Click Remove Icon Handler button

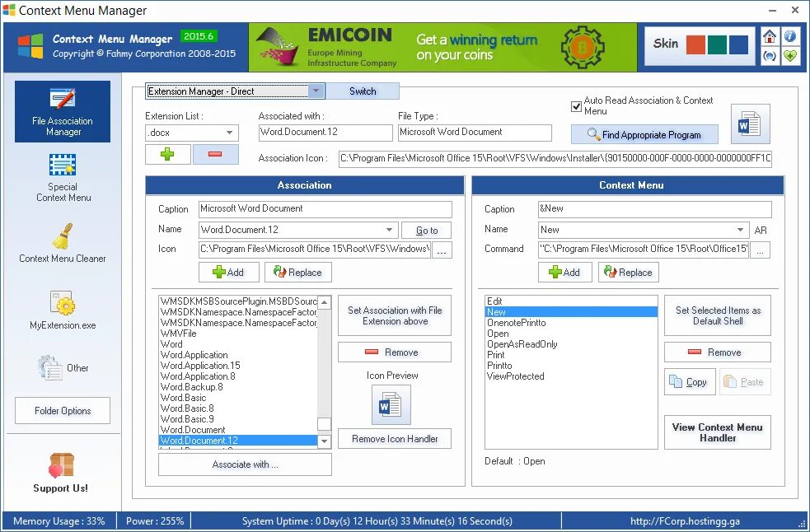pyautogui.click(x=395, y=438)
